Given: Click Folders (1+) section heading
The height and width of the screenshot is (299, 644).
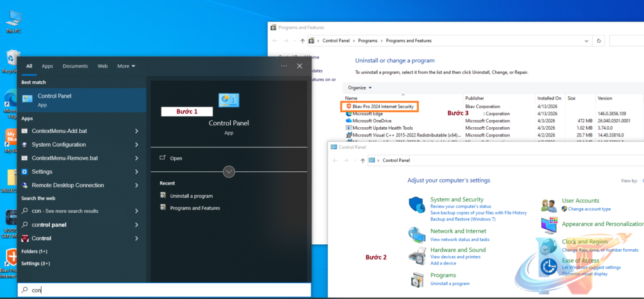Looking at the screenshot, I should coord(35,251).
